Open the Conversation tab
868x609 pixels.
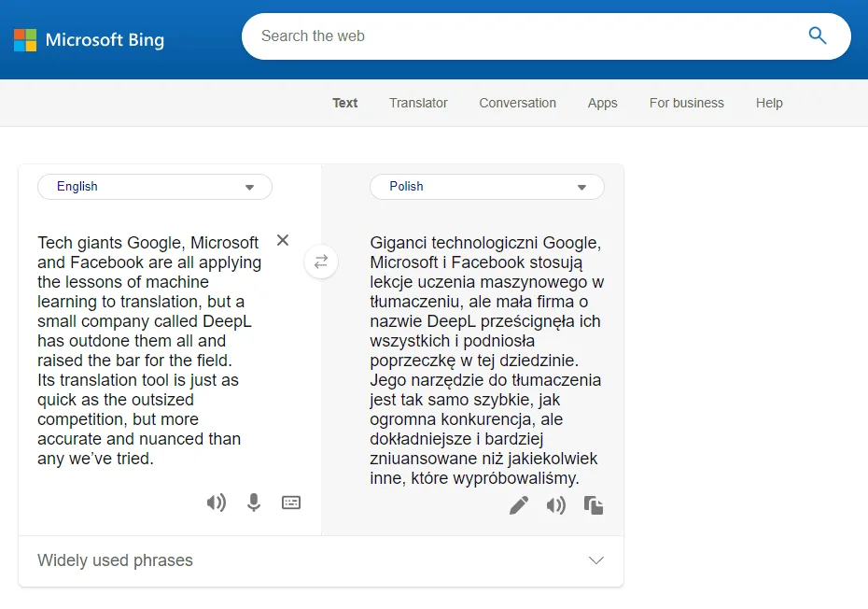point(517,103)
